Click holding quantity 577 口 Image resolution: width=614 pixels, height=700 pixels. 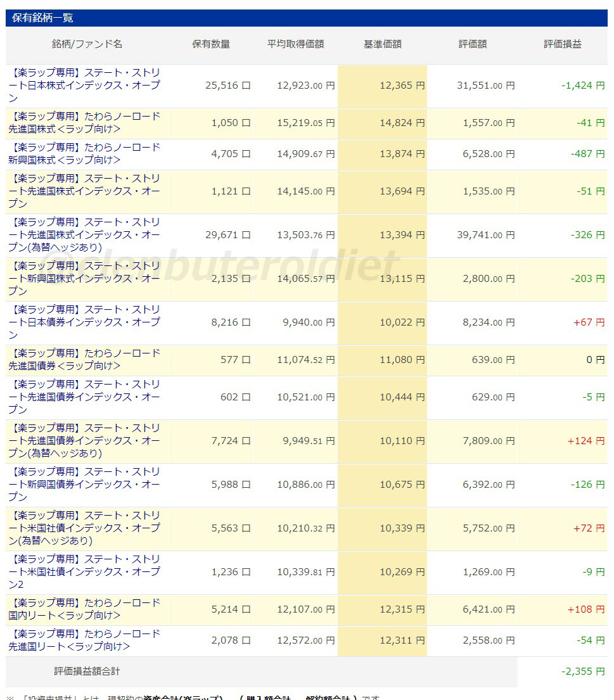point(235,359)
